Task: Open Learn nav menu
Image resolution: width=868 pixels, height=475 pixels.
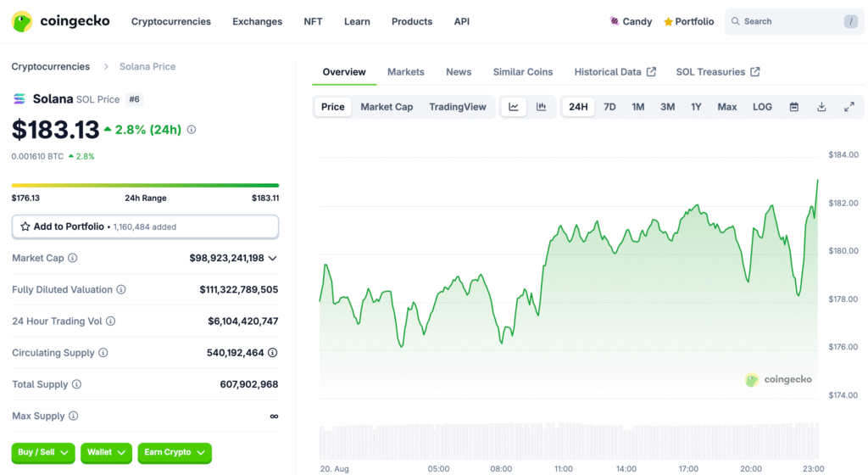Action: pyautogui.click(x=357, y=21)
